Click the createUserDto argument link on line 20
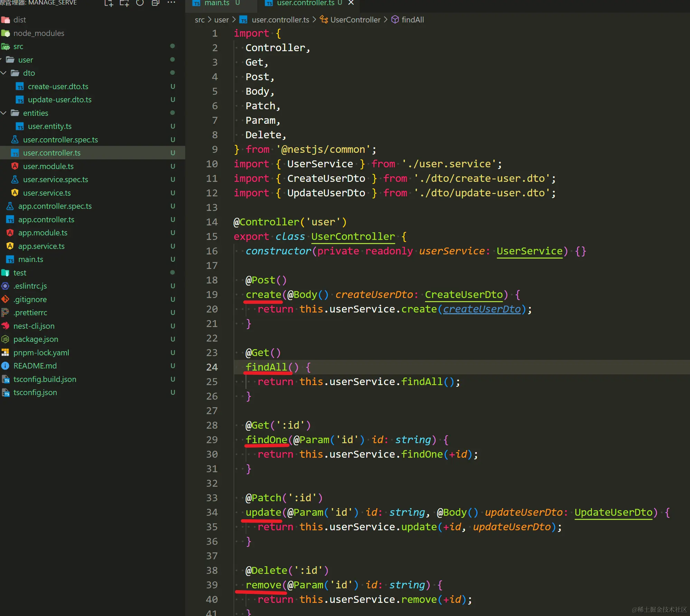Image resolution: width=690 pixels, height=616 pixels. click(x=482, y=309)
